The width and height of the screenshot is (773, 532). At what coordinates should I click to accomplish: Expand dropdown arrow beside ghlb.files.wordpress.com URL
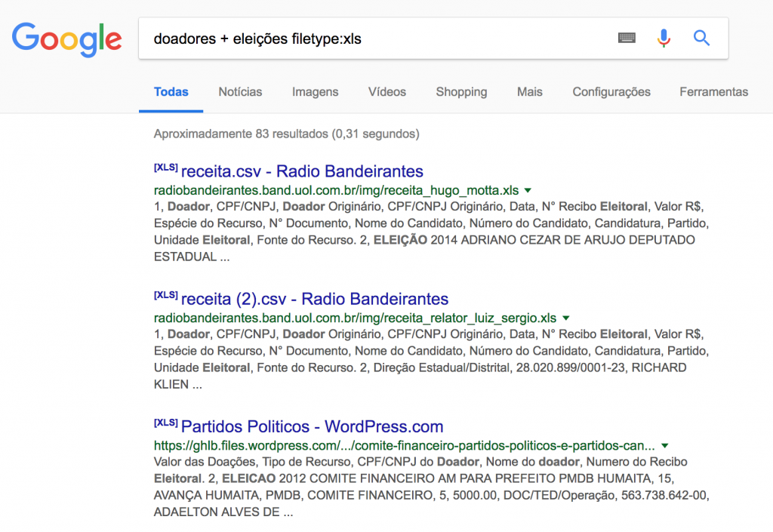pos(665,446)
